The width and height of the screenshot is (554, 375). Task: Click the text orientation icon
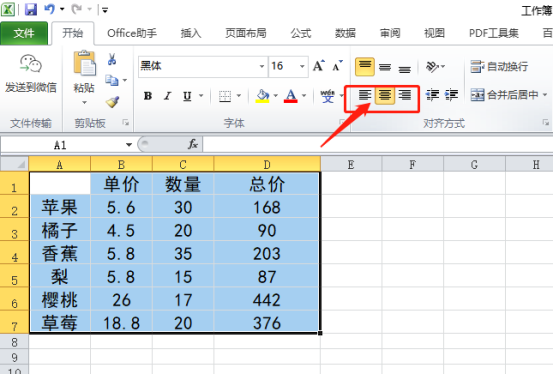point(432,66)
